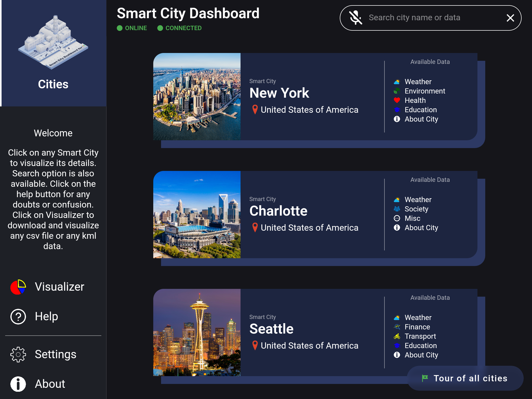Click the Help question mark icon
Viewport: 532px width, 399px height.
pos(18,317)
